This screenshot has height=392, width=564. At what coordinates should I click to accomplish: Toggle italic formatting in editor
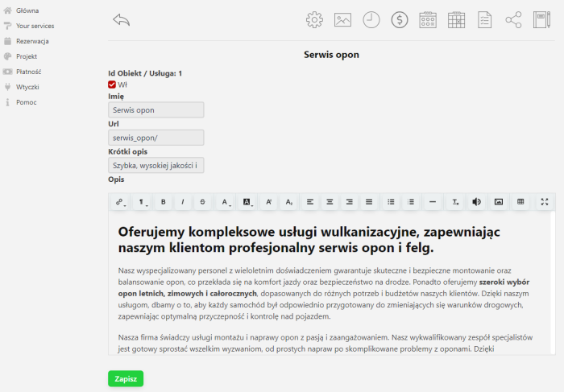pos(183,202)
